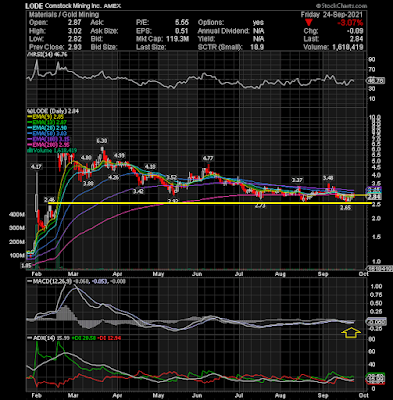Click the Open value 2.87
The image size is (393, 400).
[74, 23]
